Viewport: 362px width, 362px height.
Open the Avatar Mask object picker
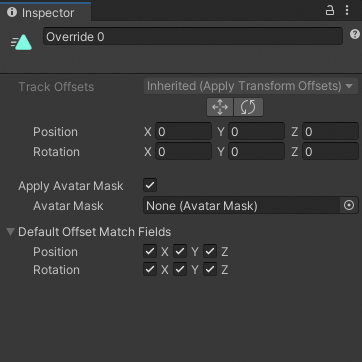[x=349, y=205]
